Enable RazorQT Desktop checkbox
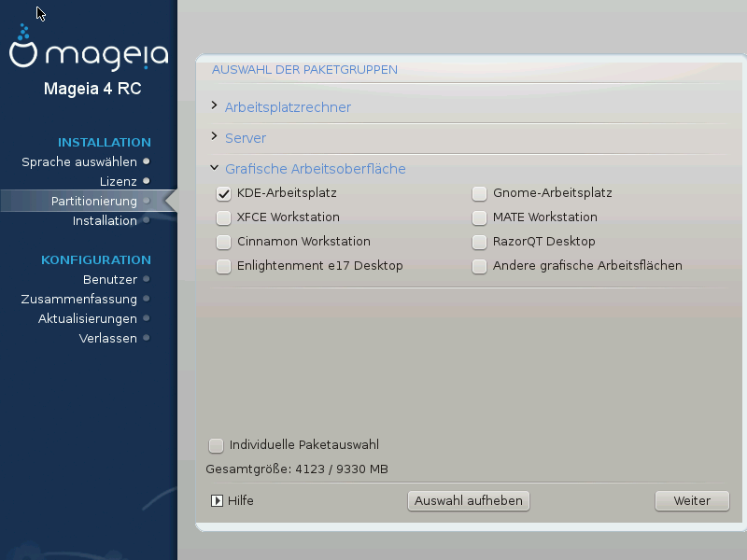Image resolution: width=747 pixels, height=560 pixels. pos(479,242)
